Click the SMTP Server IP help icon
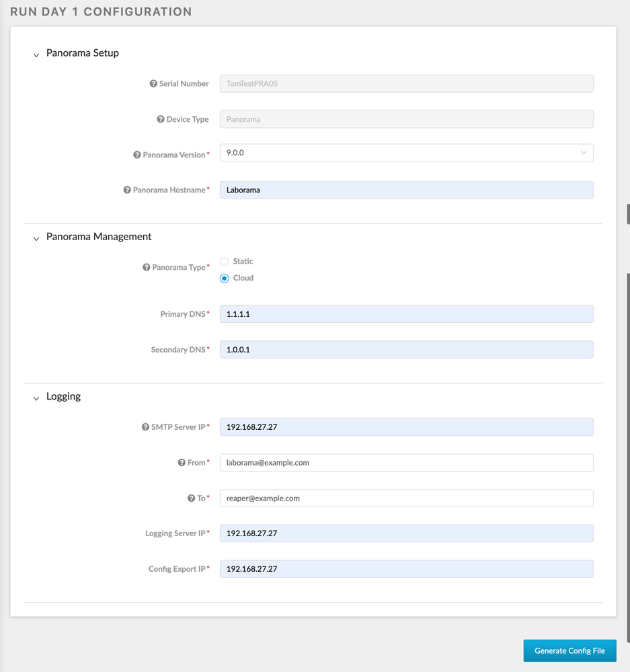 pyautogui.click(x=145, y=427)
